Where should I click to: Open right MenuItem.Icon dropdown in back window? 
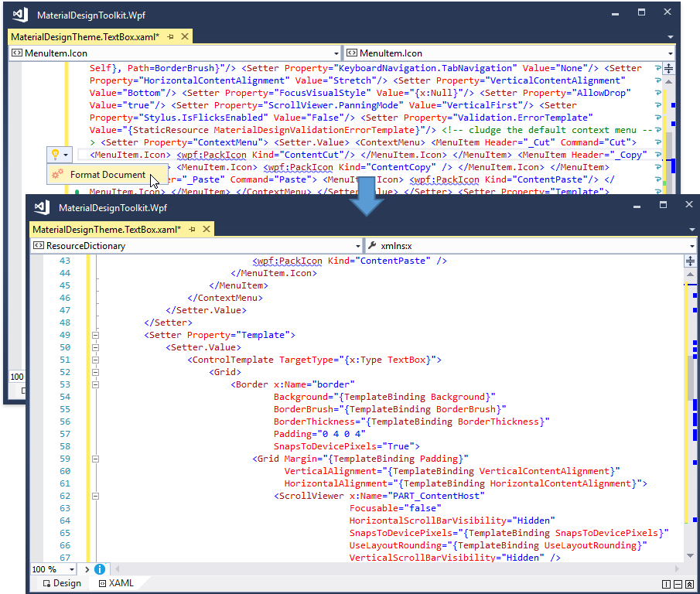coord(671,53)
